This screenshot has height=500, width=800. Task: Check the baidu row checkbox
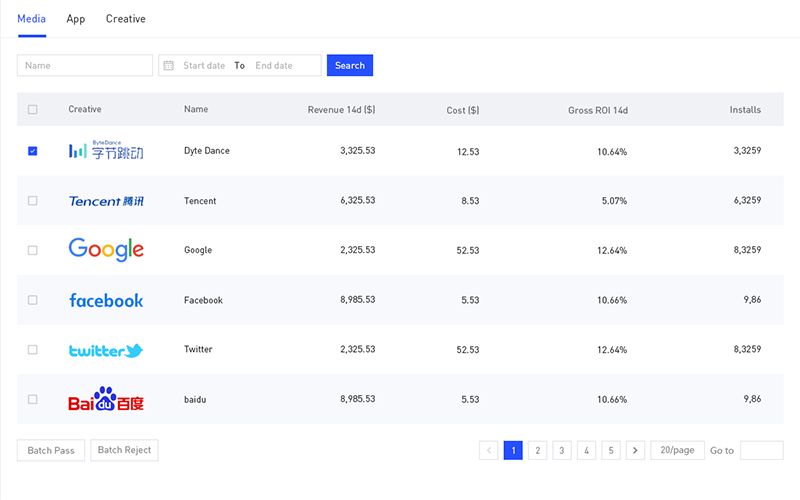(33, 399)
